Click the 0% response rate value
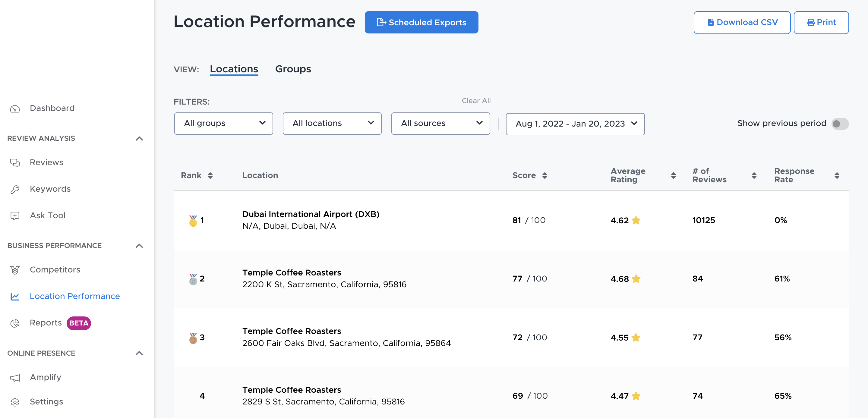Screen dimensions: 868x418 pyautogui.click(x=780, y=220)
